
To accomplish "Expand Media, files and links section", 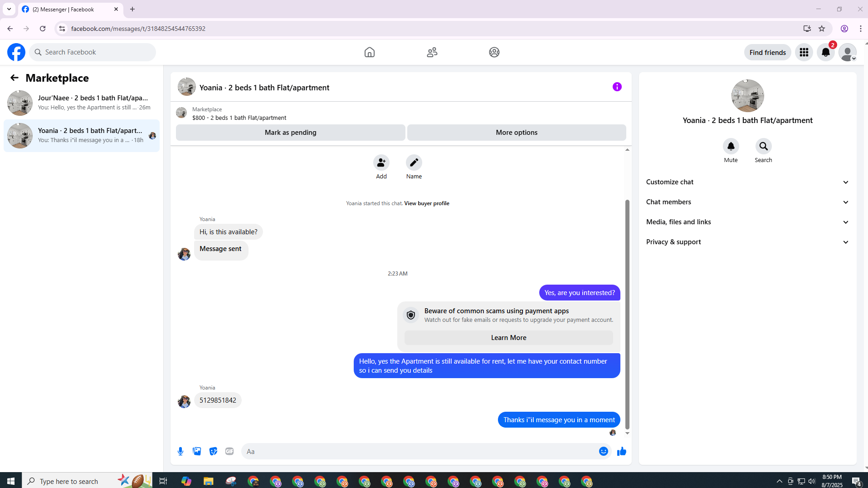I will click(748, 222).
